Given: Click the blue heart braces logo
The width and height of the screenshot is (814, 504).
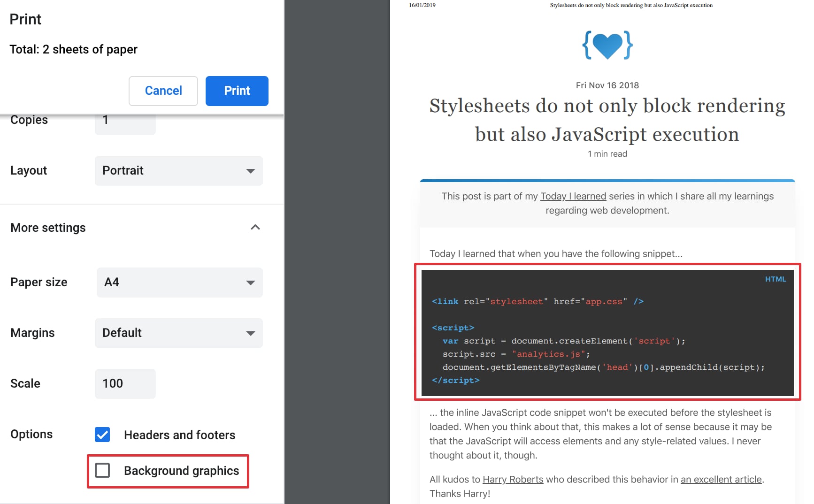Looking at the screenshot, I should coord(607,45).
